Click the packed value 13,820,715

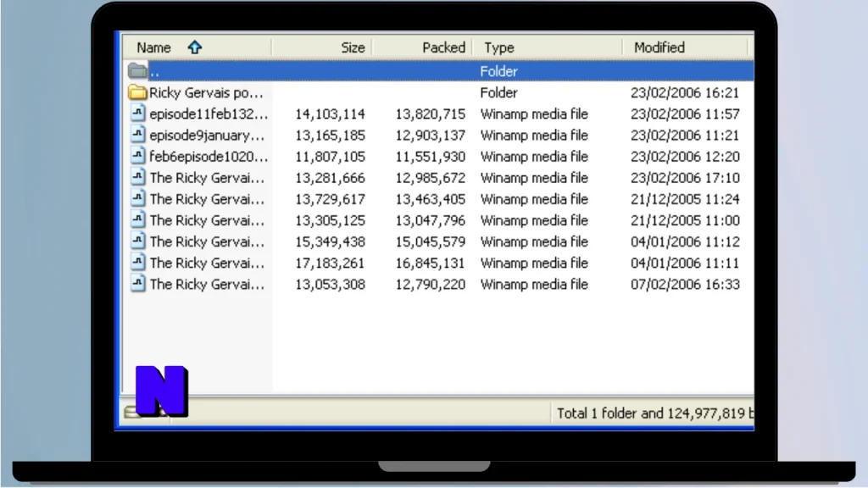[x=430, y=114]
